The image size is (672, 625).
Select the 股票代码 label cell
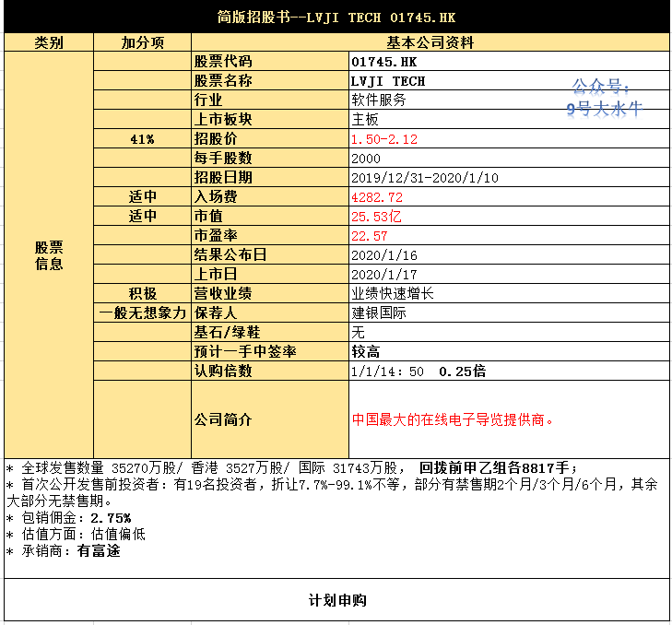(270, 61)
